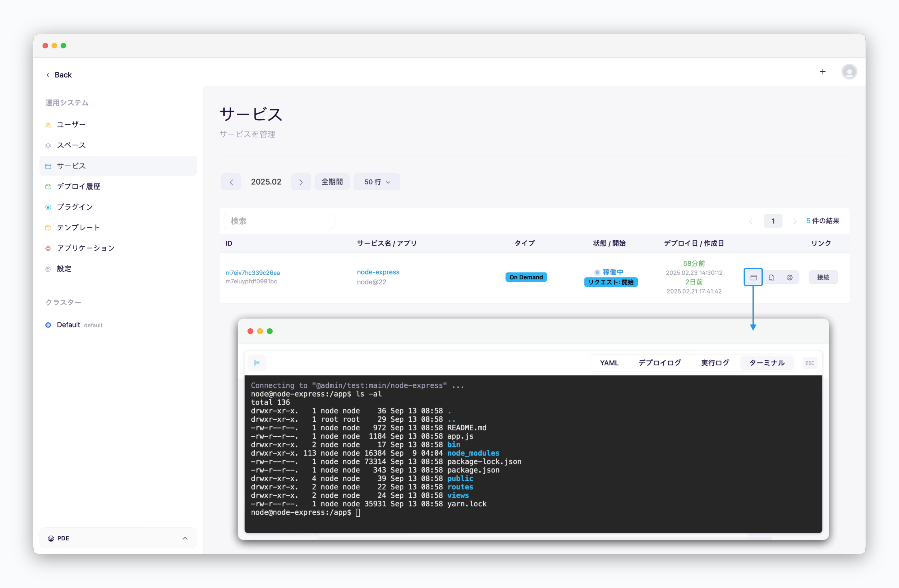This screenshot has height=588, width=899.
Task: Switch to the YAML tab
Action: pyautogui.click(x=609, y=363)
